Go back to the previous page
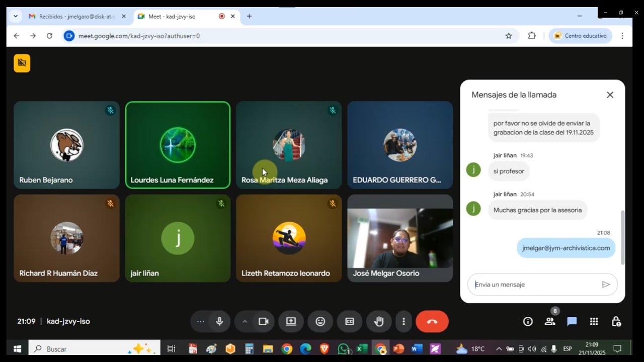Screen dimensions: 644x362 click(x=17, y=36)
